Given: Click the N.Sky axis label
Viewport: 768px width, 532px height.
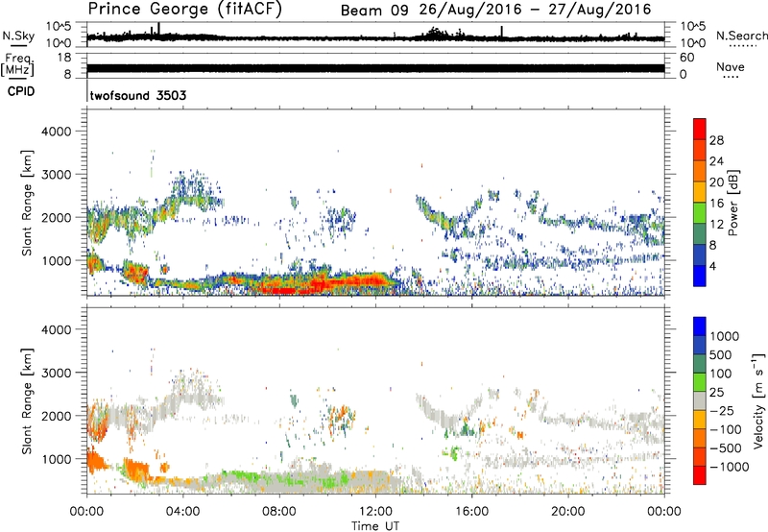Looking at the screenshot, I should (18, 36).
